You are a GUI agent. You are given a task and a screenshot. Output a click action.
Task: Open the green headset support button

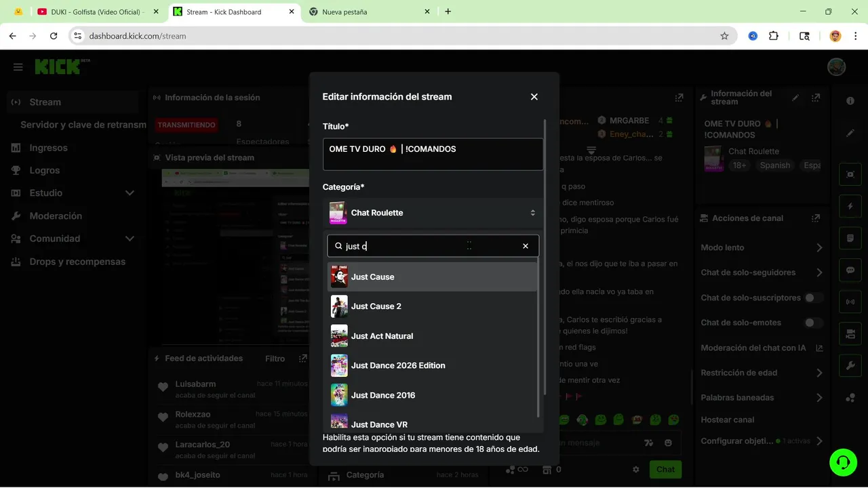(843, 462)
